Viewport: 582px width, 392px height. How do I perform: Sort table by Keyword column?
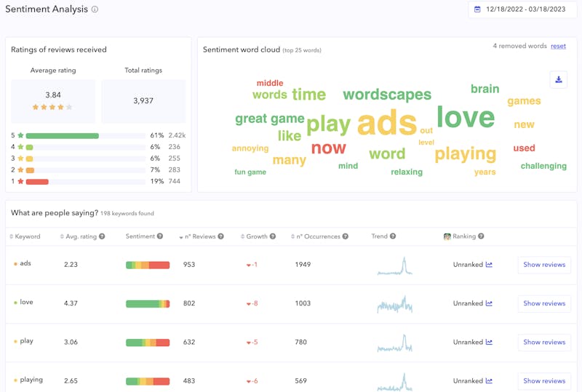pos(28,236)
